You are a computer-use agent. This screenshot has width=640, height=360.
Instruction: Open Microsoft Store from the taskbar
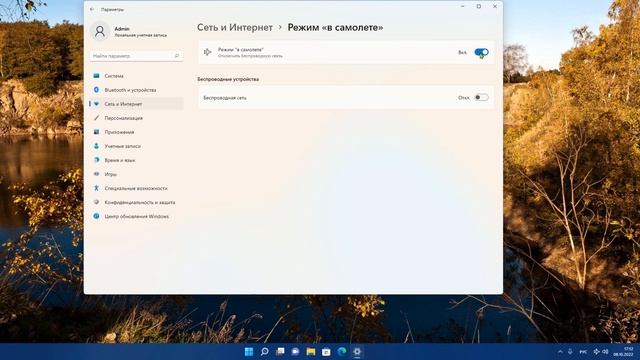tap(326, 351)
